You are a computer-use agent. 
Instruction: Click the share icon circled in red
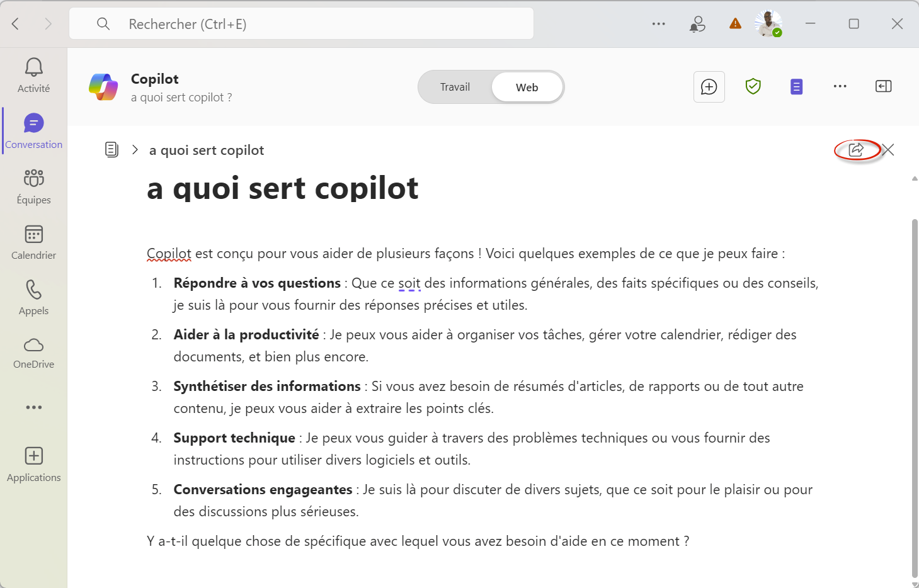[856, 150]
